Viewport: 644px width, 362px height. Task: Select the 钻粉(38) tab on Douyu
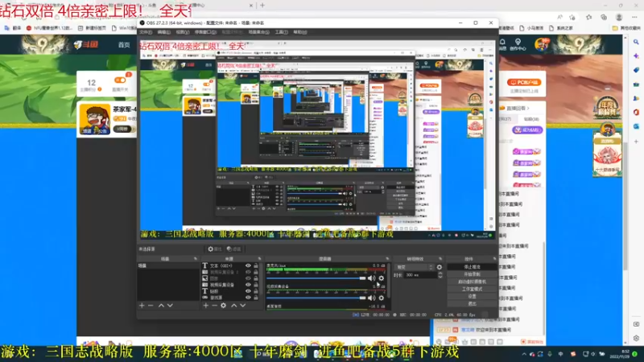531,119
